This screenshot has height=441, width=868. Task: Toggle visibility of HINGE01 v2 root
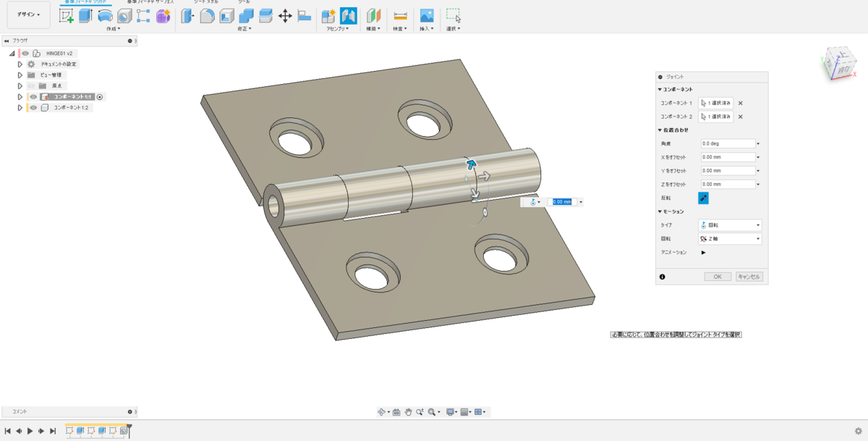click(x=25, y=54)
